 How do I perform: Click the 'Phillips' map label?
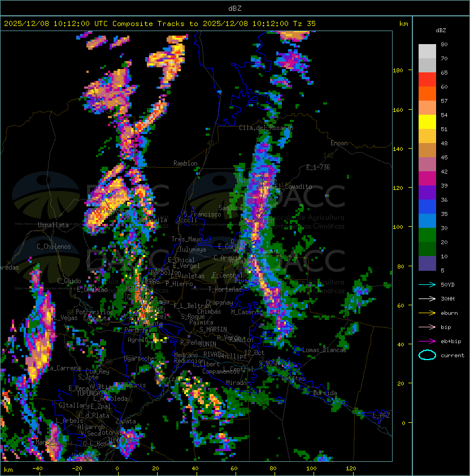coord(233,356)
